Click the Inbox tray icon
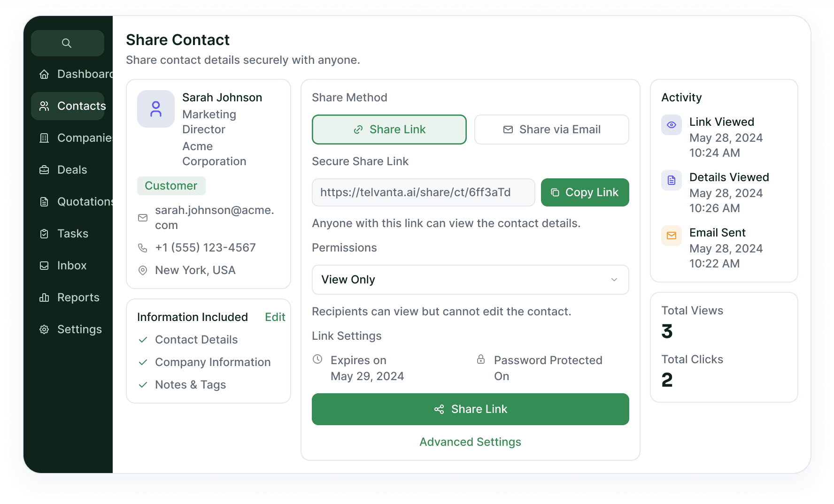This screenshot has width=834, height=504. pos(44,266)
